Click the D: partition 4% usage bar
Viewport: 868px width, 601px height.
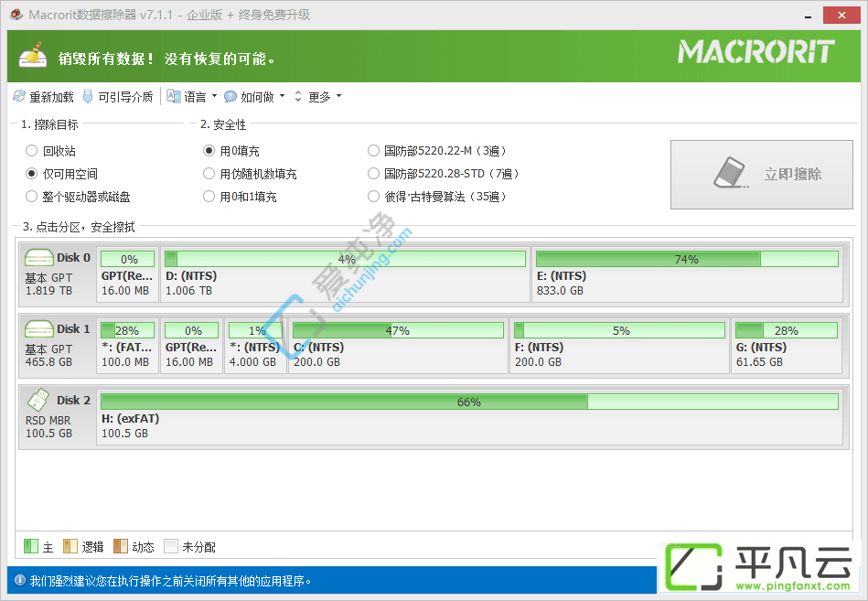pos(346,259)
